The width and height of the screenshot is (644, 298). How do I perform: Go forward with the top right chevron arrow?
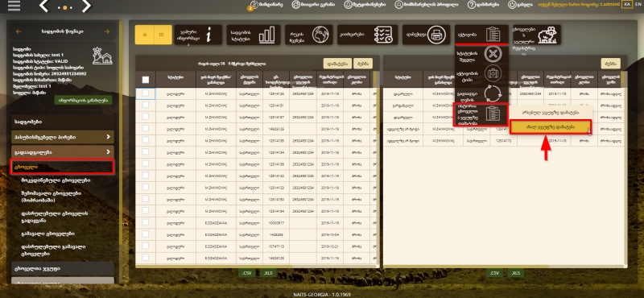point(86,6)
